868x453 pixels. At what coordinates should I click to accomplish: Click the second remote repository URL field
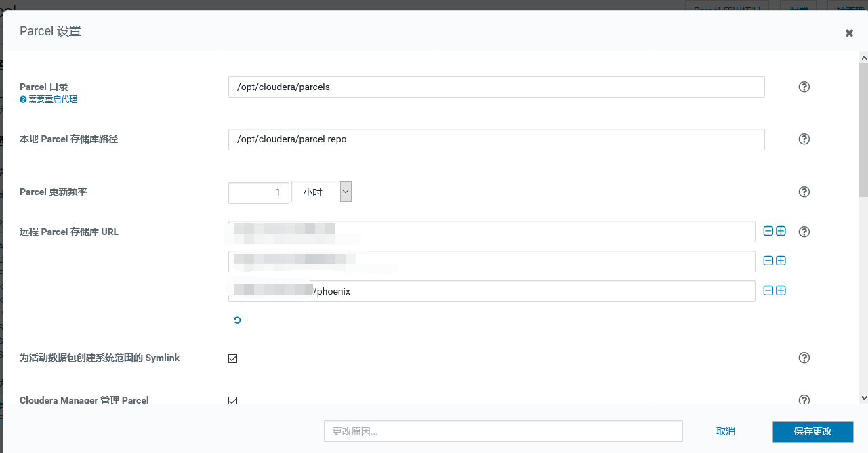[492, 261]
